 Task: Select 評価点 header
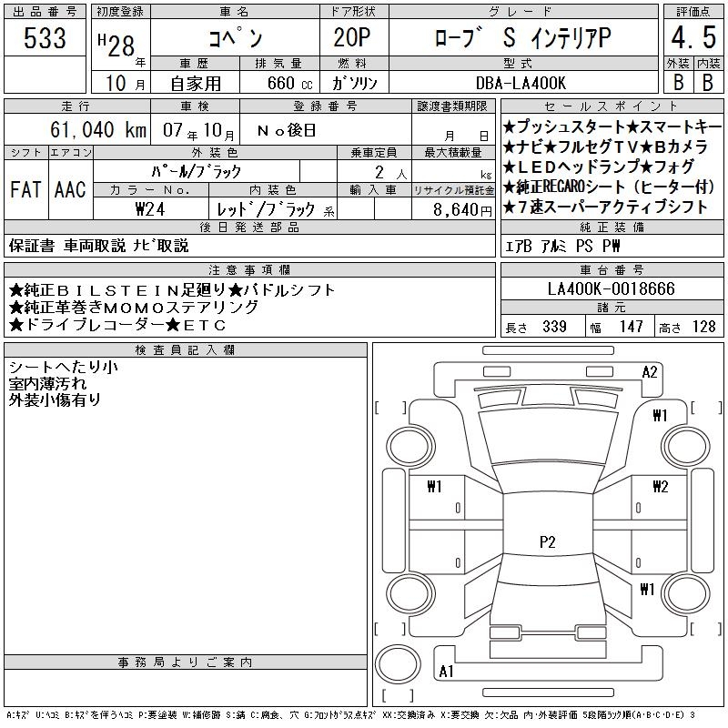(693, 12)
